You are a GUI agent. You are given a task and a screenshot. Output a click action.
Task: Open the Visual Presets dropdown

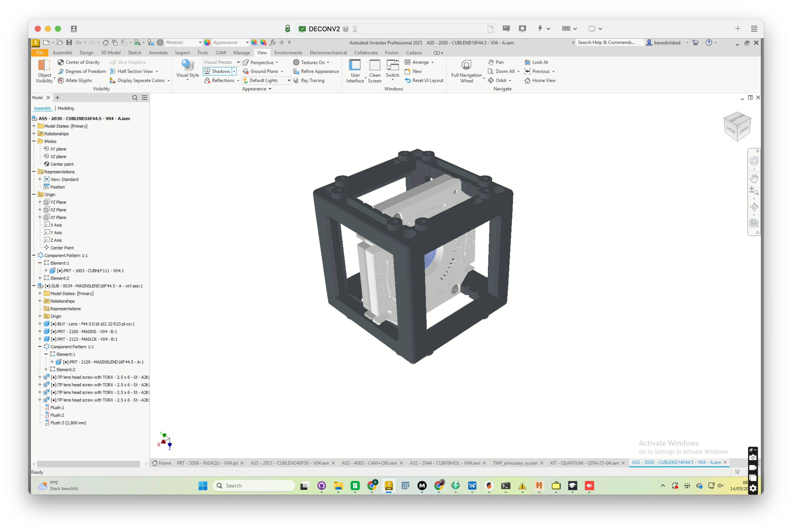(238, 62)
